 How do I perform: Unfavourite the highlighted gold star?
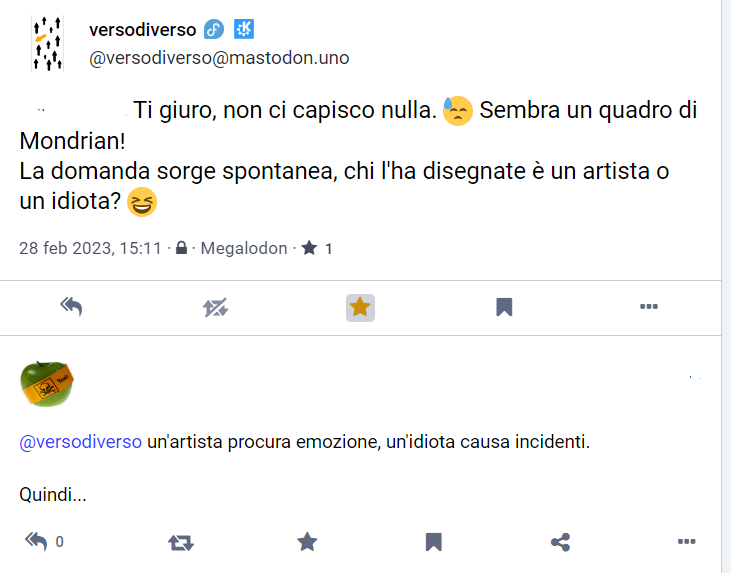360,308
